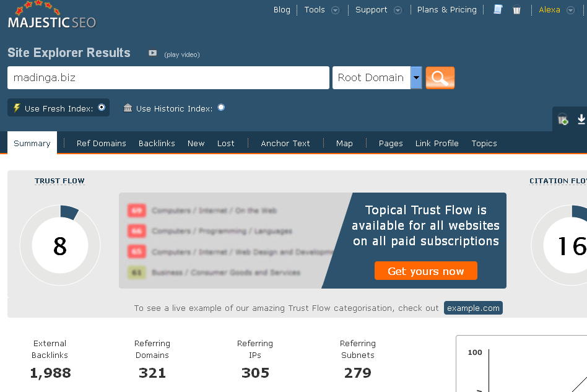Click the Referring Subnets value 279
Screen dimensions: 587x392
(357, 373)
